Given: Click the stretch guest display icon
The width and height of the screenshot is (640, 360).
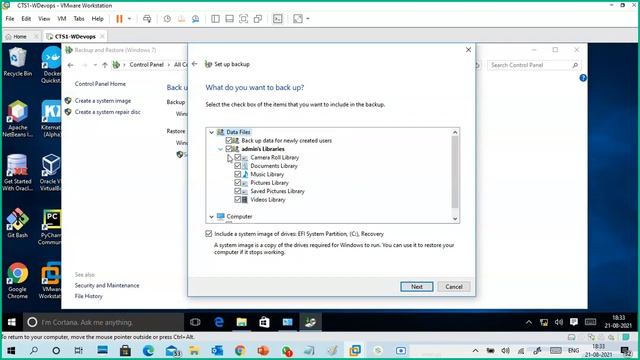Looking at the screenshot, I should point(298,19).
